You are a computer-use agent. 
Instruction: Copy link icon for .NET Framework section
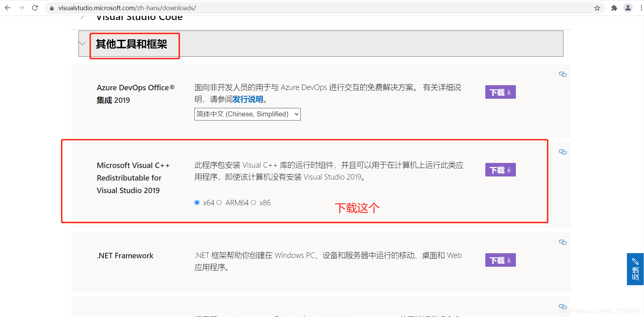point(563,242)
